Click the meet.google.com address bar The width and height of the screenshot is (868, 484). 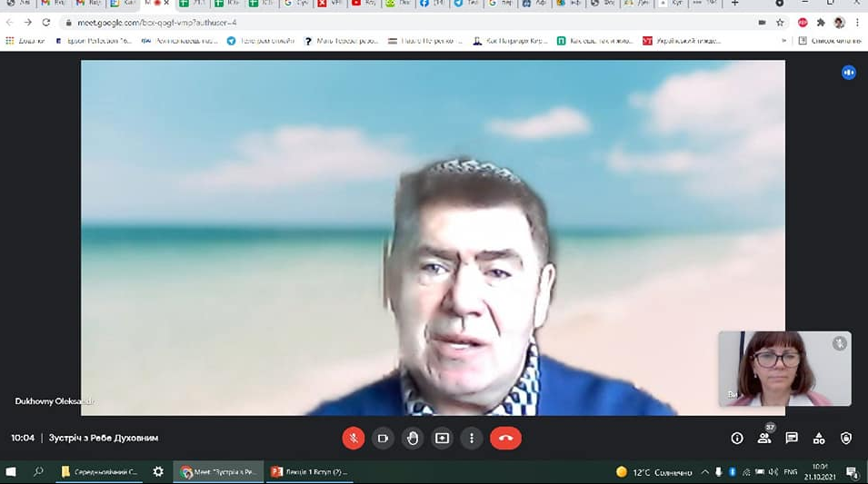click(x=364, y=23)
